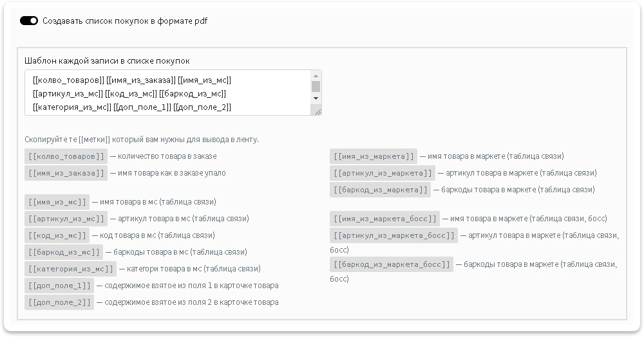Image resolution: width=644 pixels, height=337 pixels.
Task: Select the [[доп_поле_2]] tag
Action: (x=59, y=302)
